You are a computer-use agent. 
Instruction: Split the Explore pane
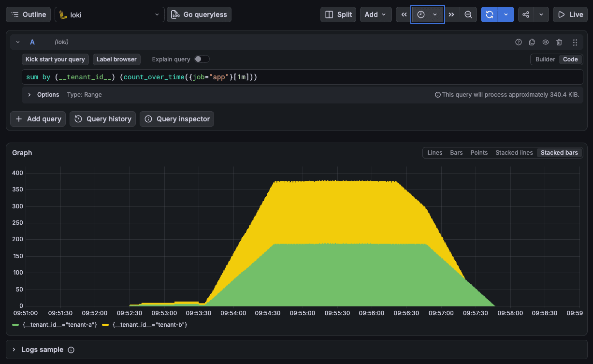tap(338, 15)
